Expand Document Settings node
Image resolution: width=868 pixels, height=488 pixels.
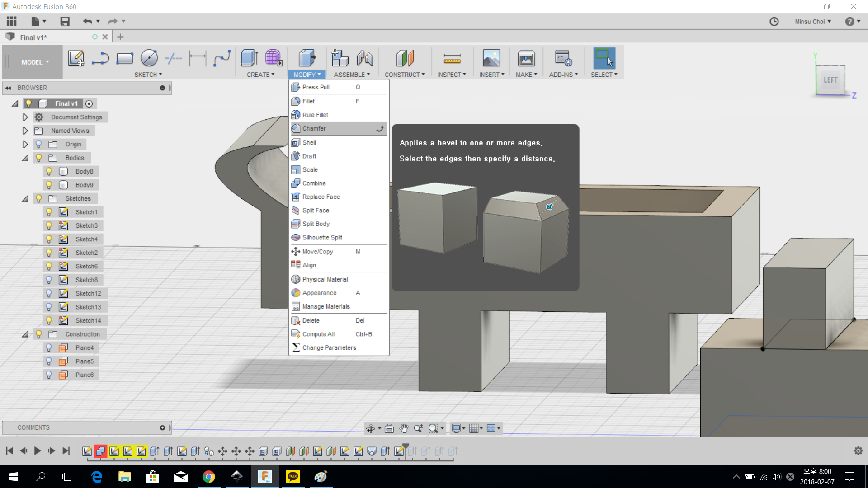click(x=25, y=117)
